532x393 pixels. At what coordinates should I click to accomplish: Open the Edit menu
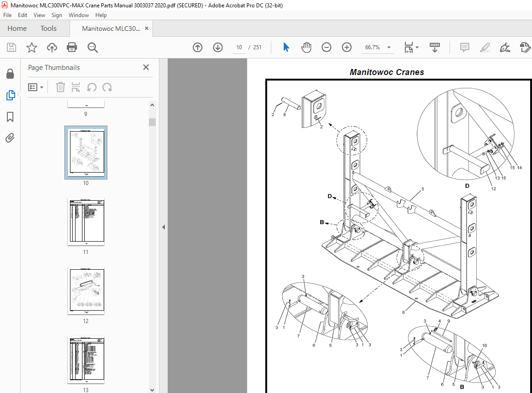[x=23, y=15]
